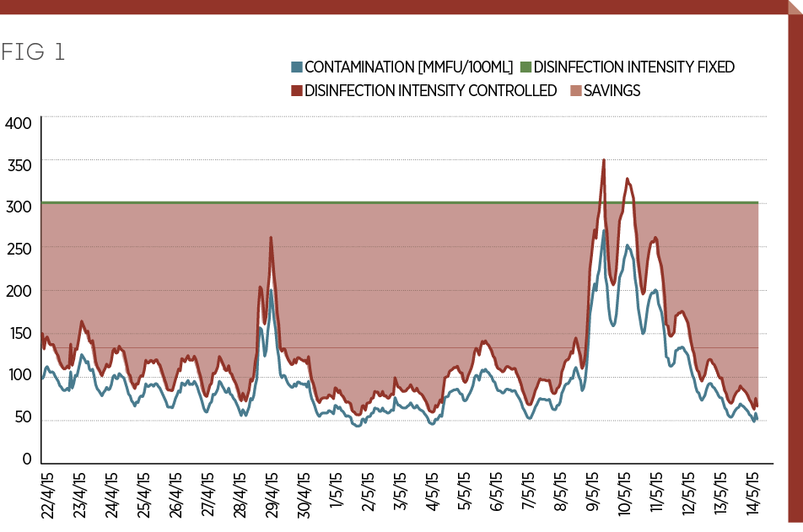
Task: Click the blue Contamination legend swatch
Action: point(296,67)
